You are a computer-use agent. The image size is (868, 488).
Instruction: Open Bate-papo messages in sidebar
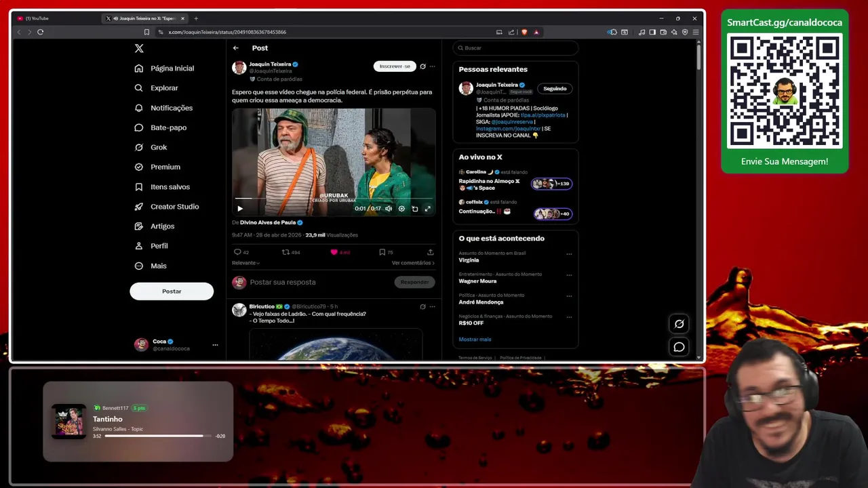tap(161, 127)
